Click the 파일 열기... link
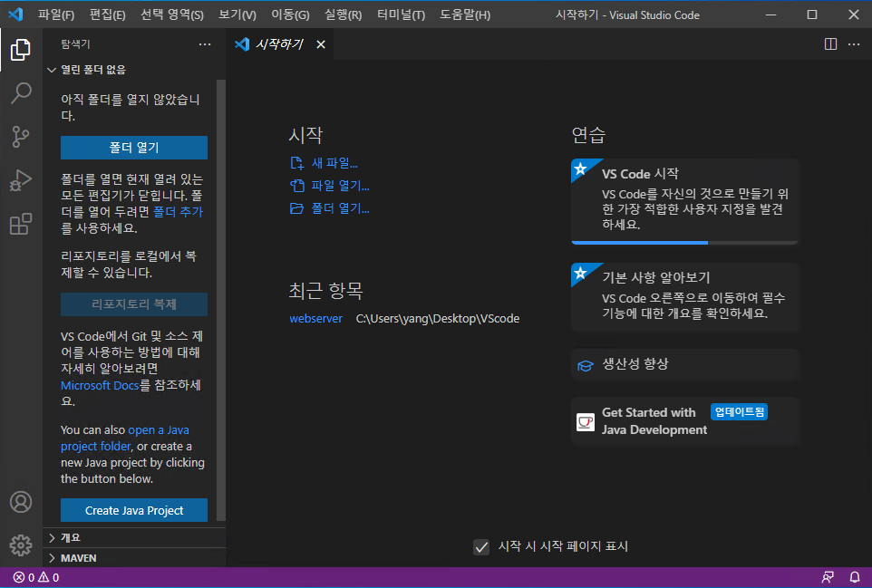The width and height of the screenshot is (872, 588). [x=340, y=186]
